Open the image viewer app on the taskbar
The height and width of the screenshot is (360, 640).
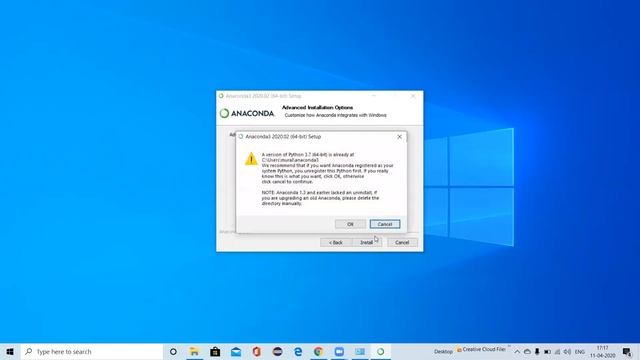(360, 351)
